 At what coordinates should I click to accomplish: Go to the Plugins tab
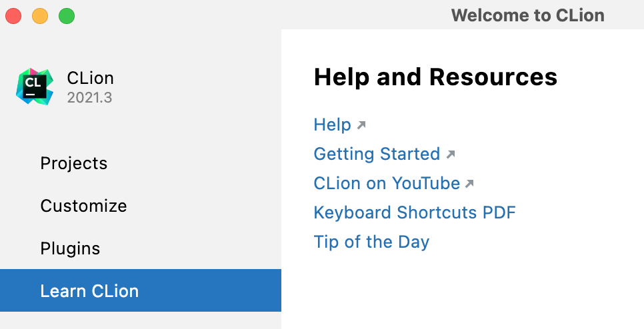pos(70,248)
